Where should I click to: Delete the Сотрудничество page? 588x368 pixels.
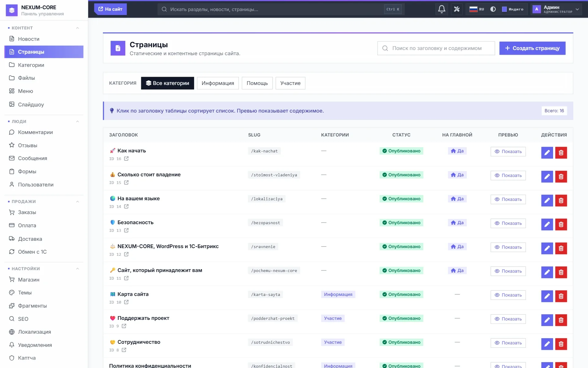click(561, 344)
